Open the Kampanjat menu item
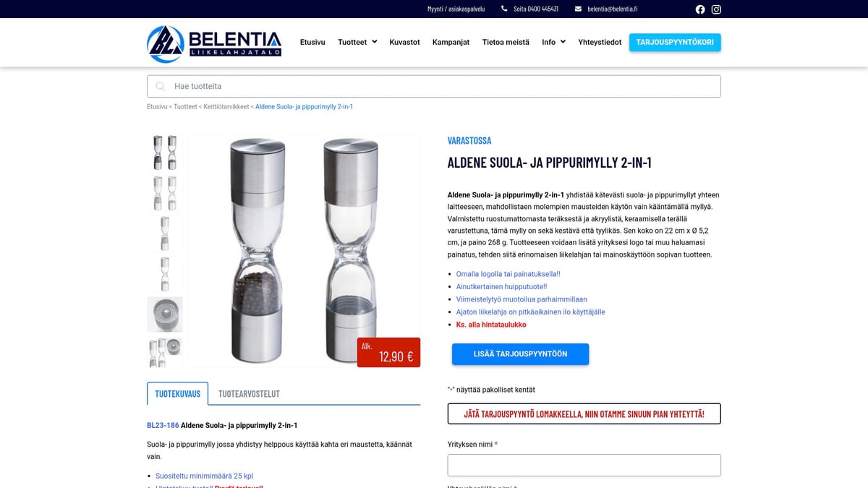This screenshot has width=868, height=488. pos(451,42)
